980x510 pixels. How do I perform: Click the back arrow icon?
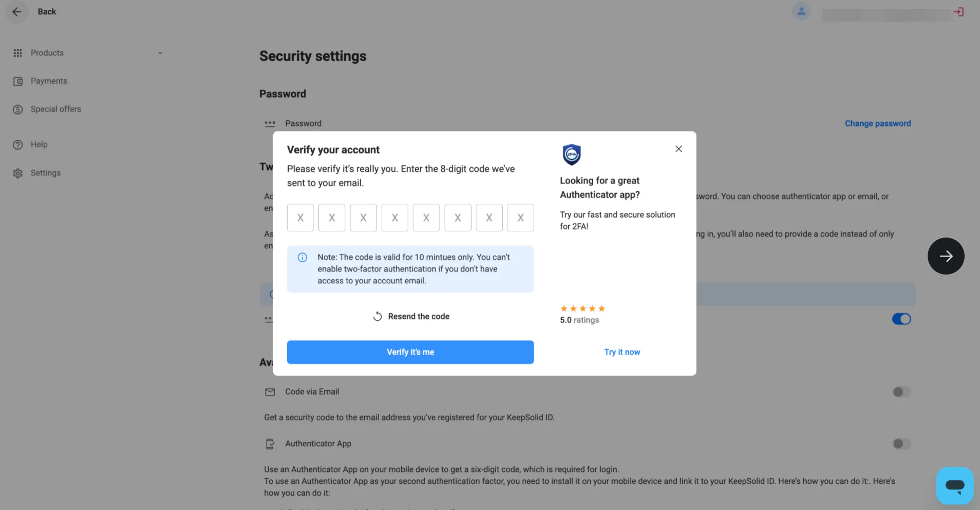(17, 12)
